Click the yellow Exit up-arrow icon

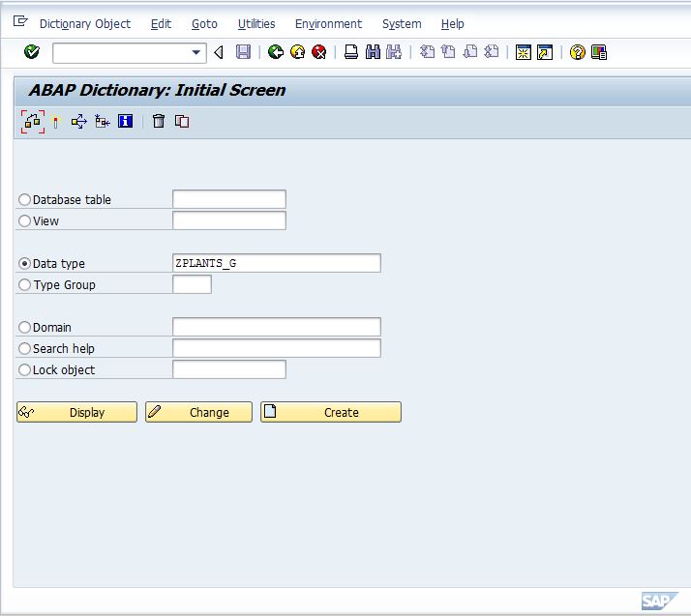[x=298, y=52]
